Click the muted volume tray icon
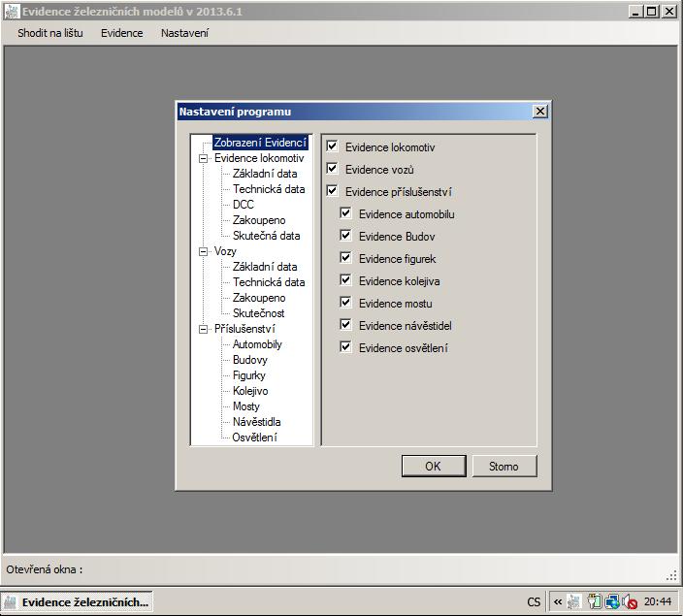The width and height of the screenshot is (683, 616). click(x=629, y=602)
